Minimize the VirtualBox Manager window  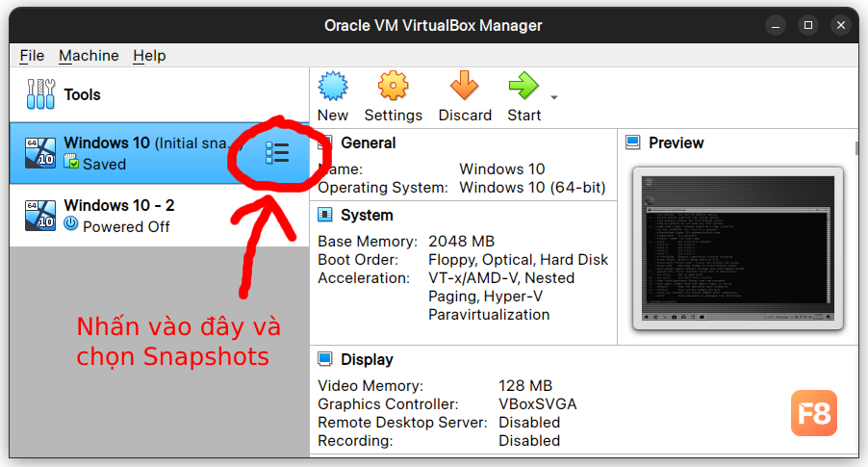776,25
